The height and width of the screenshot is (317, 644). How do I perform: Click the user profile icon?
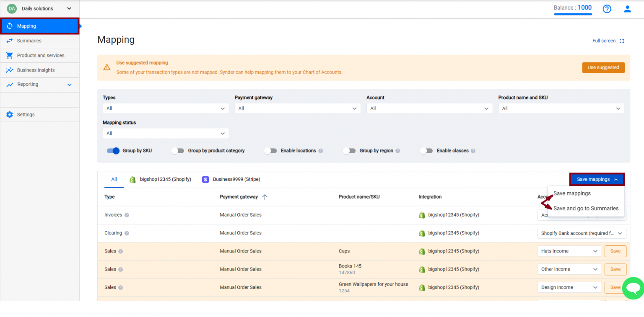pos(627,8)
